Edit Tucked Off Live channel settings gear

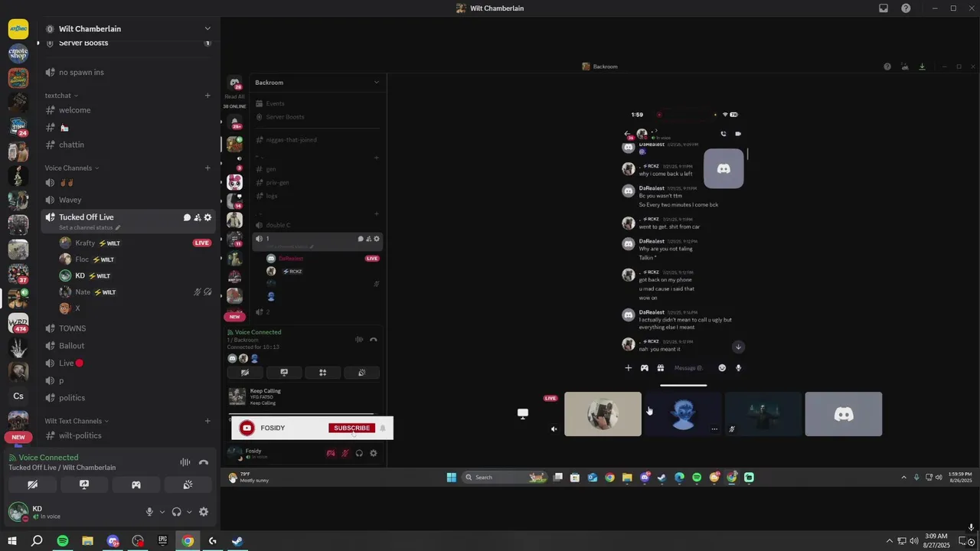207,217
